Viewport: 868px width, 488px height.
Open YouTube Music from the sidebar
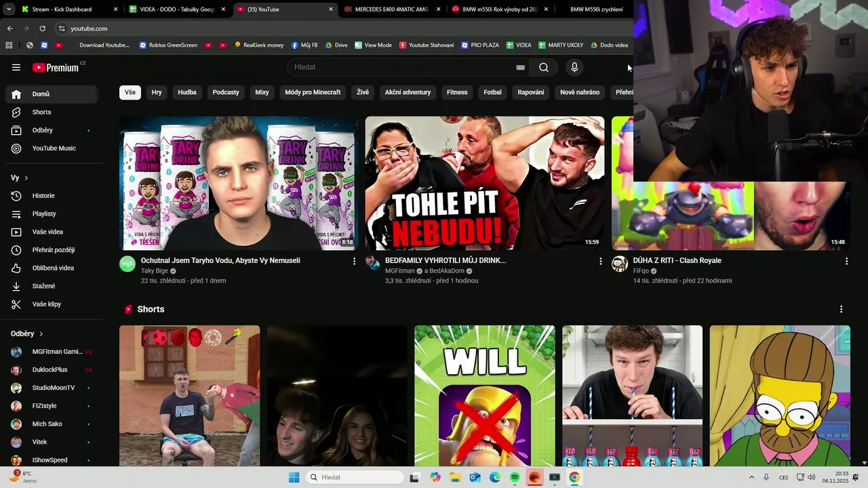point(52,148)
